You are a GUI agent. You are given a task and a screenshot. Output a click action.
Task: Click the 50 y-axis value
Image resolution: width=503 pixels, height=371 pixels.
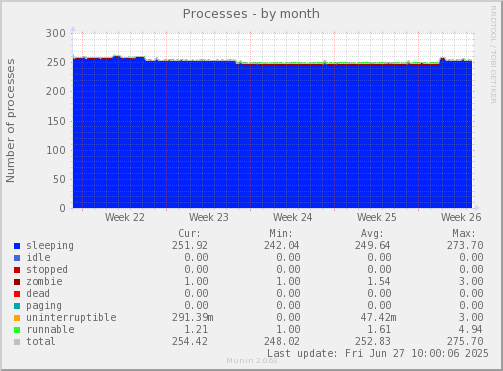point(59,179)
